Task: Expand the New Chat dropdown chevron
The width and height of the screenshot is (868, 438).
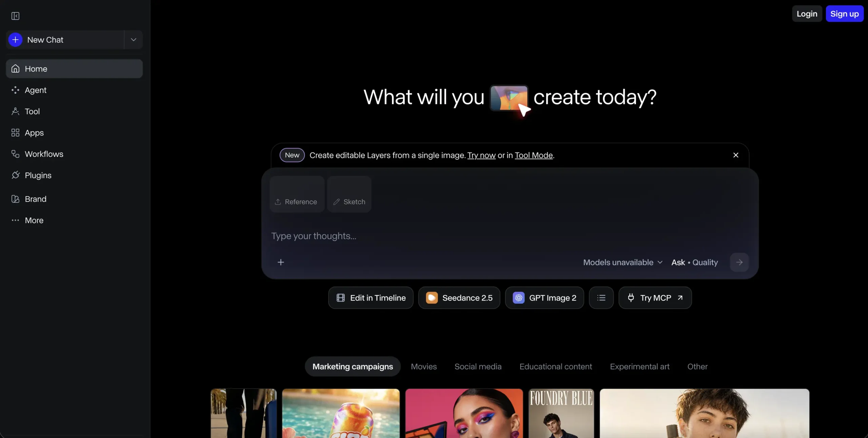Action: (134, 40)
